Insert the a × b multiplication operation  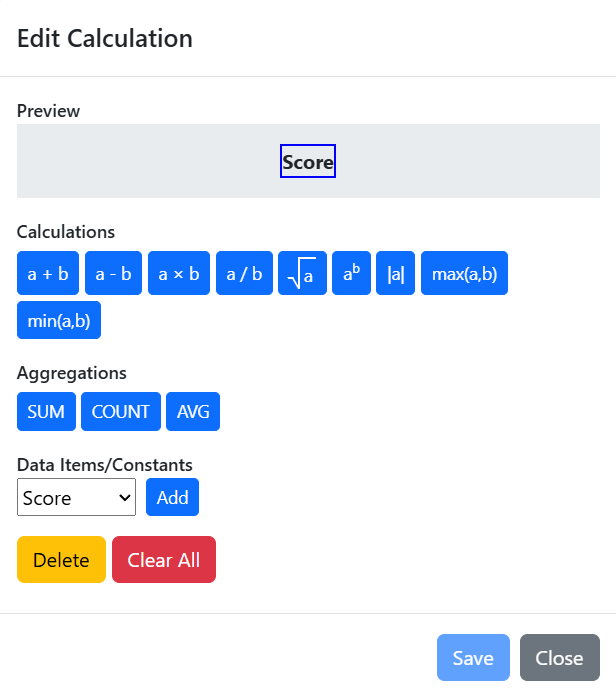click(179, 273)
